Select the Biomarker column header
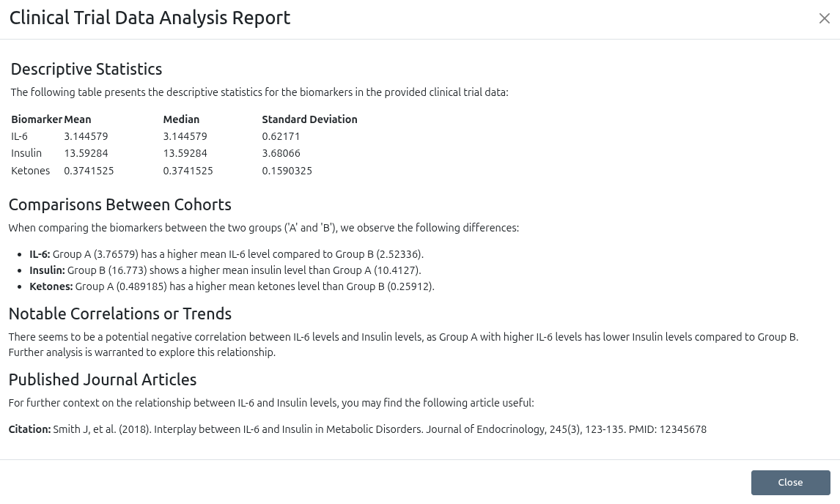Viewport: 840px width, 504px height. click(x=37, y=119)
